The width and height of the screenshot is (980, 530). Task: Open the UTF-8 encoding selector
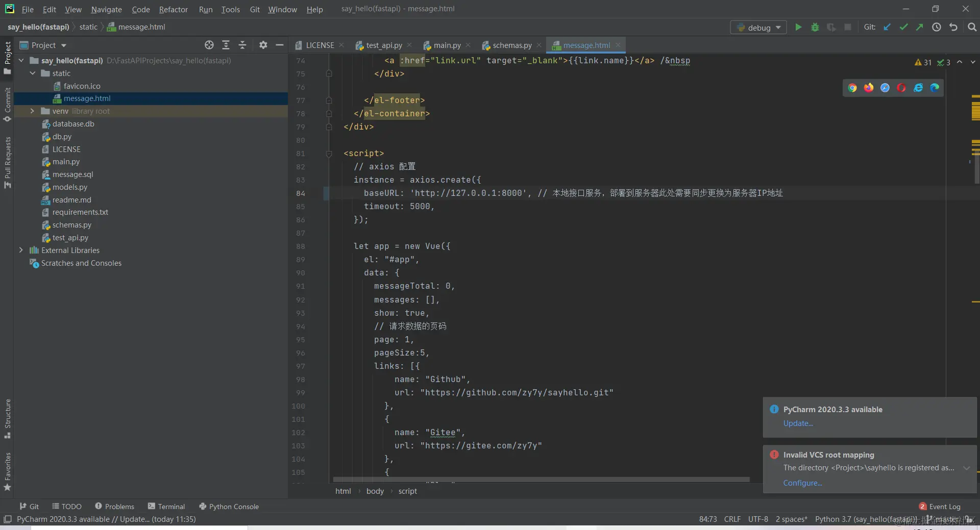click(x=758, y=519)
